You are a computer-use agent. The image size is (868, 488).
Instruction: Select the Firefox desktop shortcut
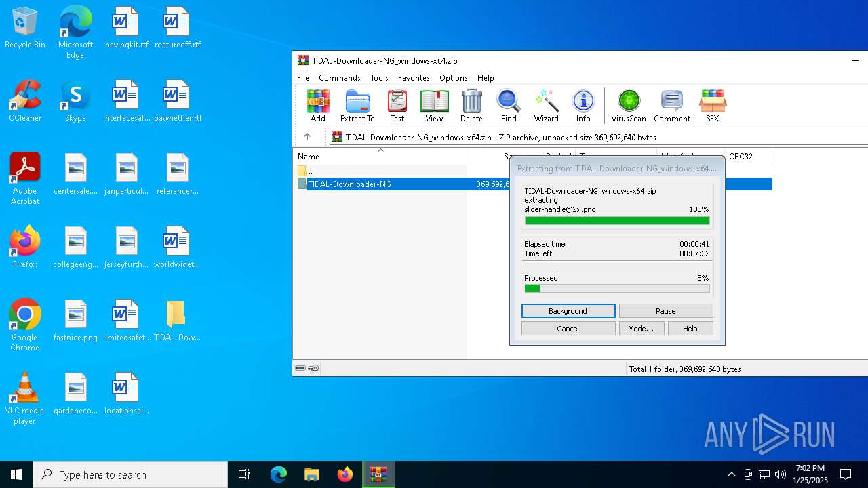coord(25,247)
